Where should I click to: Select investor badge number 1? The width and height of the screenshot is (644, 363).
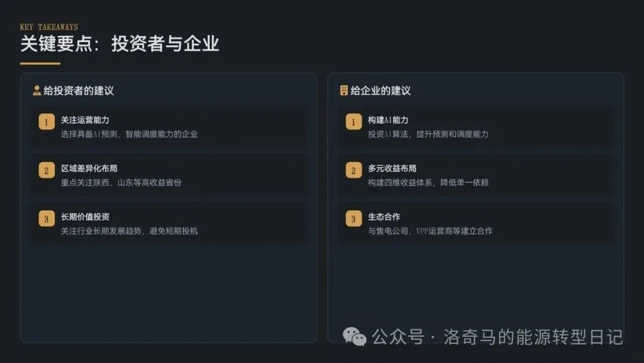click(x=47, y=122)
